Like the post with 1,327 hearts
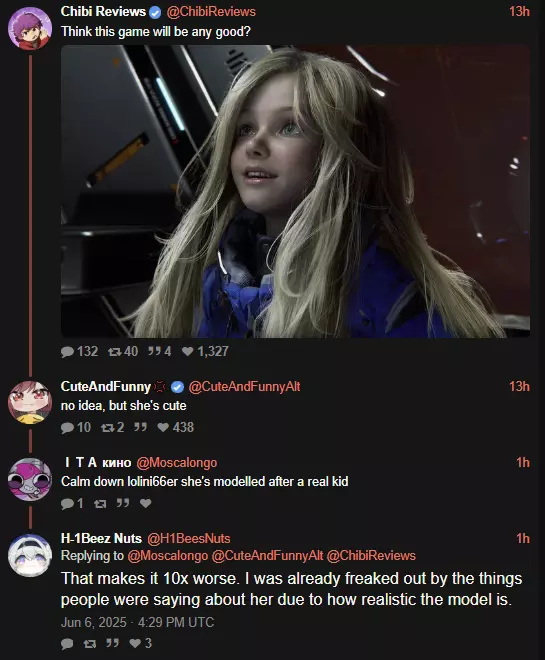The height and width of the screenshot is (660, 545). coord(205,351)
